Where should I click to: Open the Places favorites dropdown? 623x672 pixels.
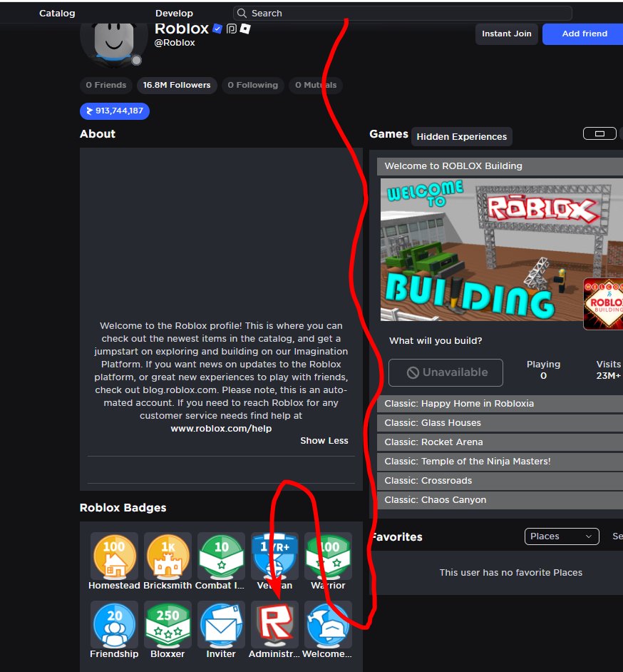point(562,536)
